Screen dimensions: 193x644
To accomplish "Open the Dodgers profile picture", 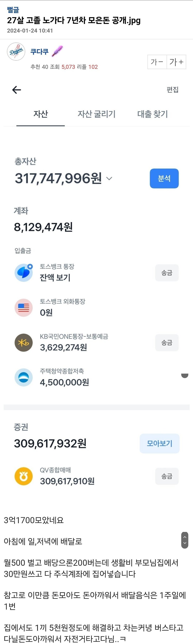I will coord(16,51).
